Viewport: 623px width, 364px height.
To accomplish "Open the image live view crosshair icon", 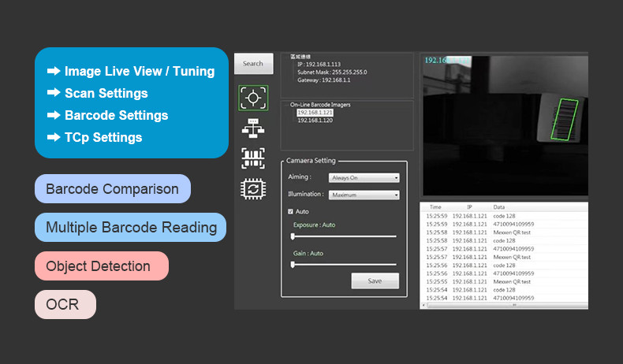I will pos(253,98).
